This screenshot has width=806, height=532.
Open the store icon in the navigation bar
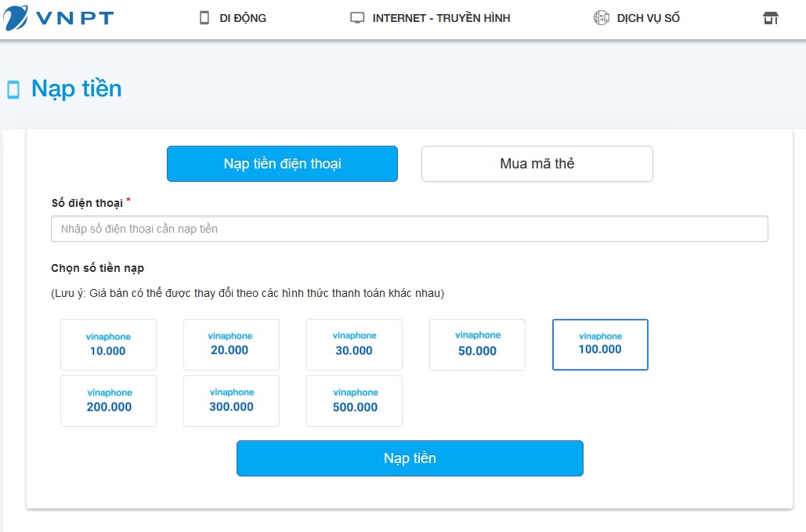(x=771, y=18)
